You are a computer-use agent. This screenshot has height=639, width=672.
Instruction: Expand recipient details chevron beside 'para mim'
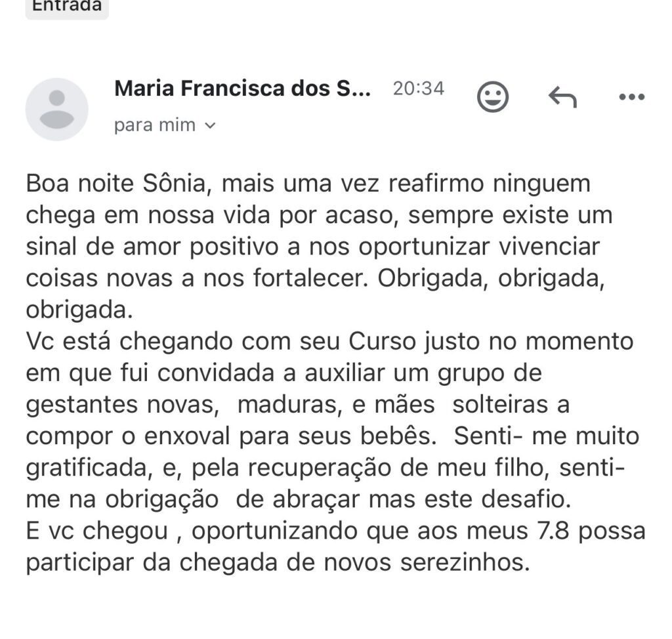[210, 125]
